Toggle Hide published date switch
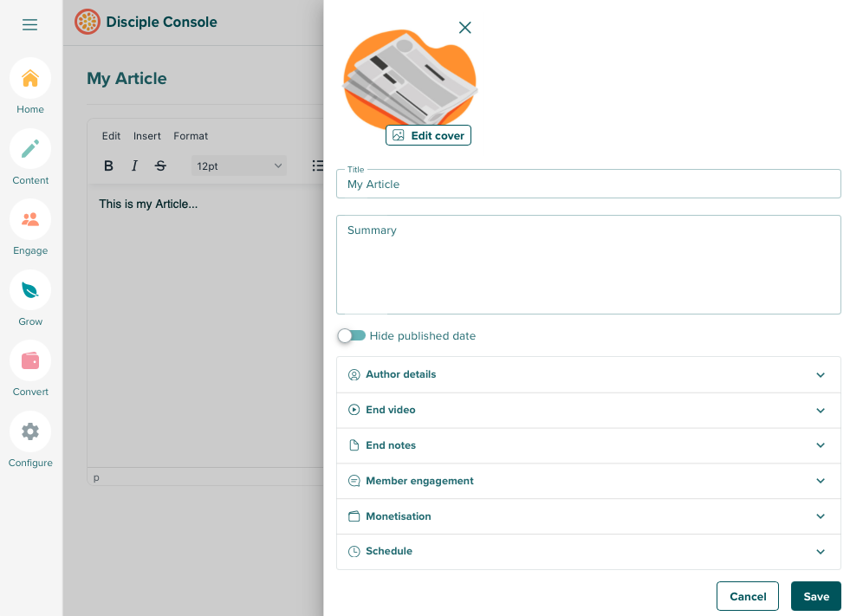The image size is (850, 616). coord(352,335)
